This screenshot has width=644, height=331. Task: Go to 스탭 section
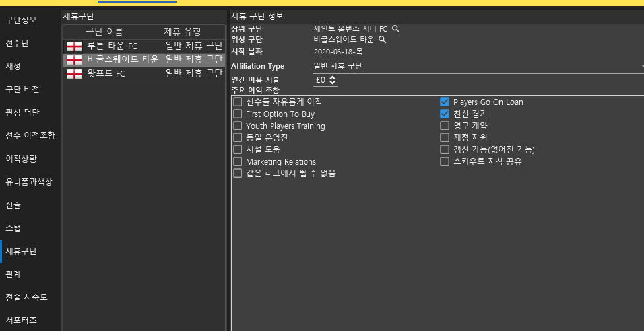pos(13,228)
